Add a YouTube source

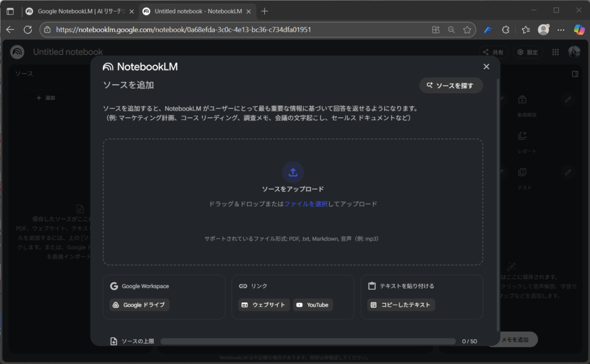313,305
